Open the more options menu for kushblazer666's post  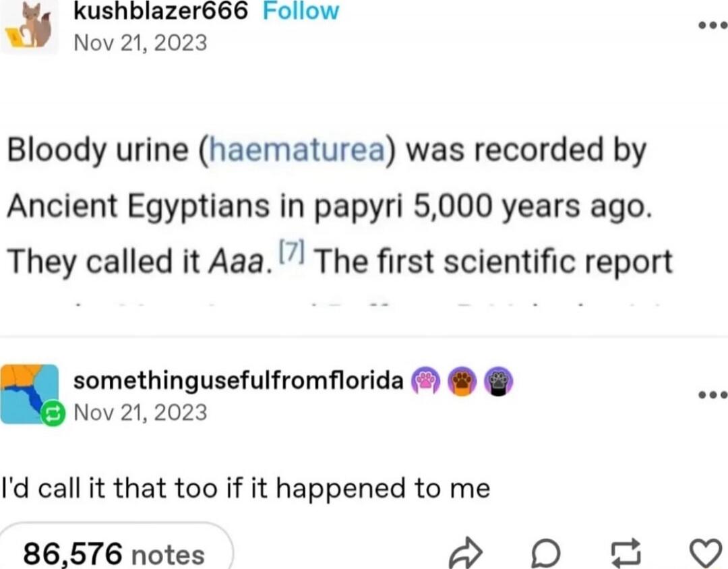click(713, 24)
